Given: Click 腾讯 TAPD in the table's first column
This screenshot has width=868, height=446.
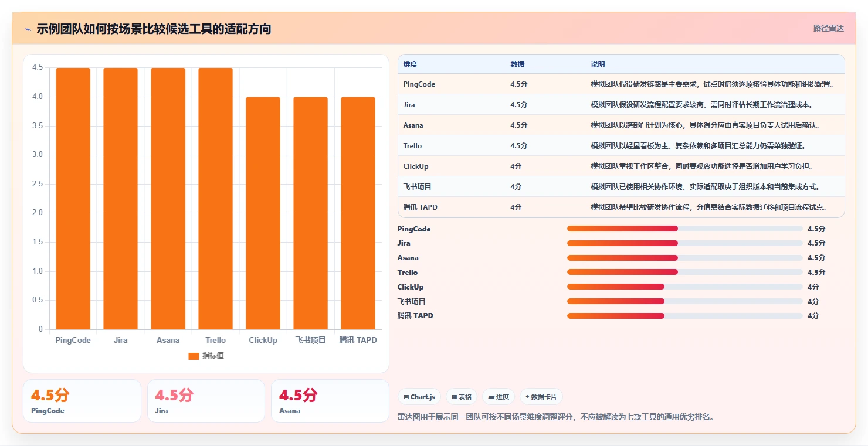Looking at the screenshot, I should [420, 207].
